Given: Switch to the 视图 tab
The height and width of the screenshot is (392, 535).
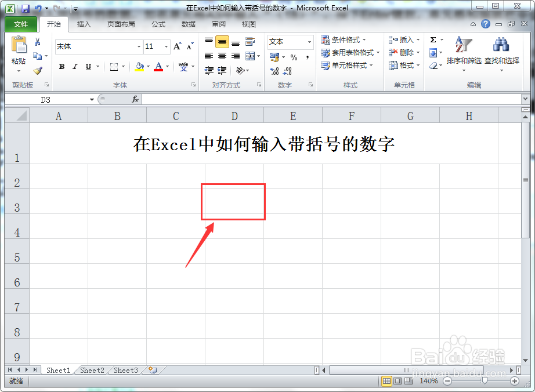Looking at the screenshot, I should point(249,24).
